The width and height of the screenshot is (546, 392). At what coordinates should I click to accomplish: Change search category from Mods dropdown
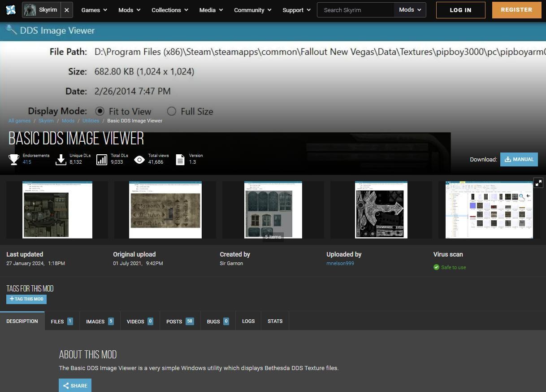click(x=410, y=10)
